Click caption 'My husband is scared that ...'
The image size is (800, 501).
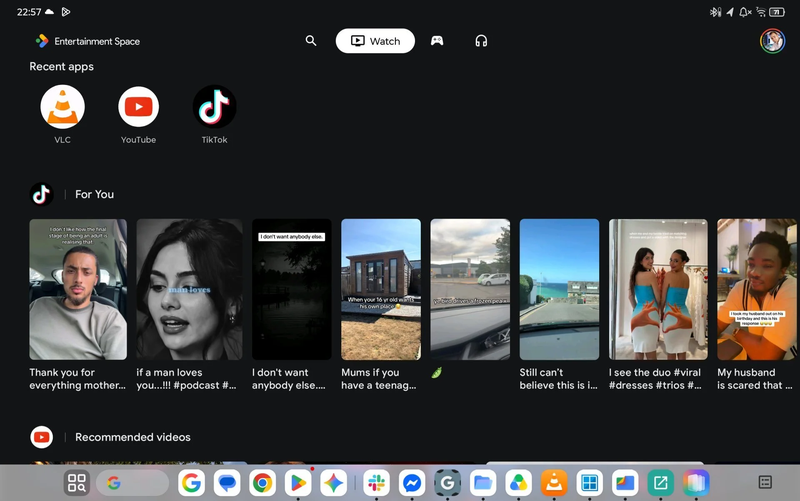coord(755,379)
